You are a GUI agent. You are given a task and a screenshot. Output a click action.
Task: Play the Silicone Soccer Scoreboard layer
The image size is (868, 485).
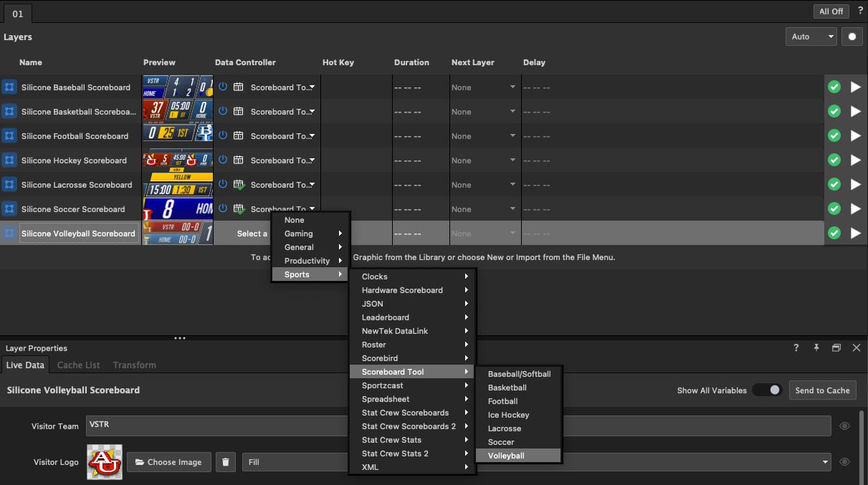(855, 209)
